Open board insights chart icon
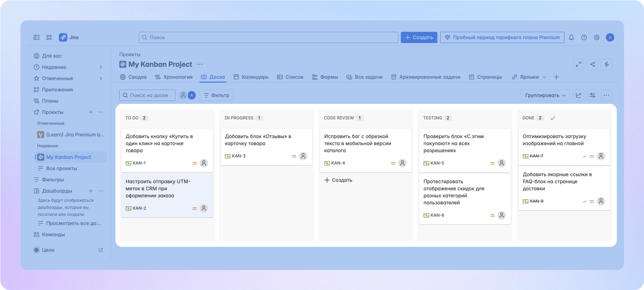The height and width of the screenshot is (290, 644). 578,95
